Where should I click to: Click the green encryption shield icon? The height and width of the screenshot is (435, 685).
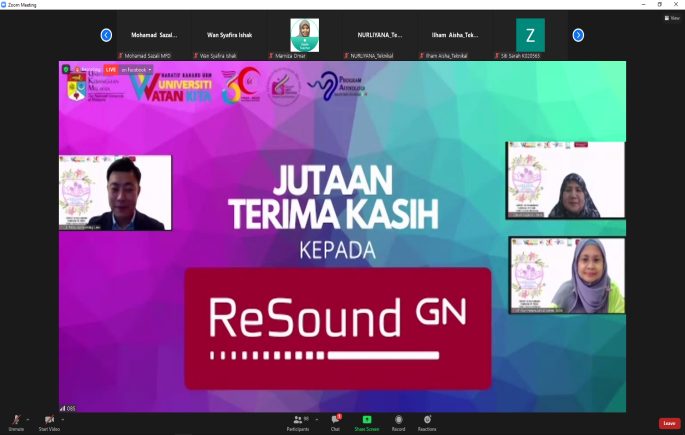[65, 69]
